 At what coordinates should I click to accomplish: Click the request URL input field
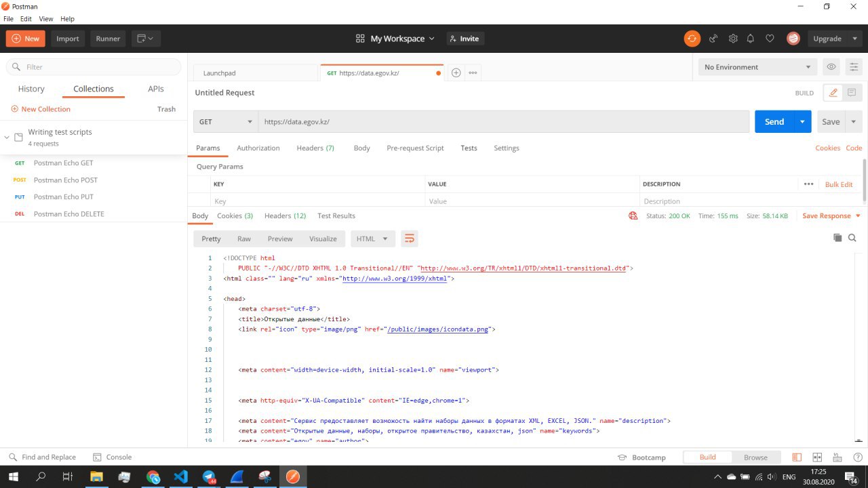(x=503, y=122)
